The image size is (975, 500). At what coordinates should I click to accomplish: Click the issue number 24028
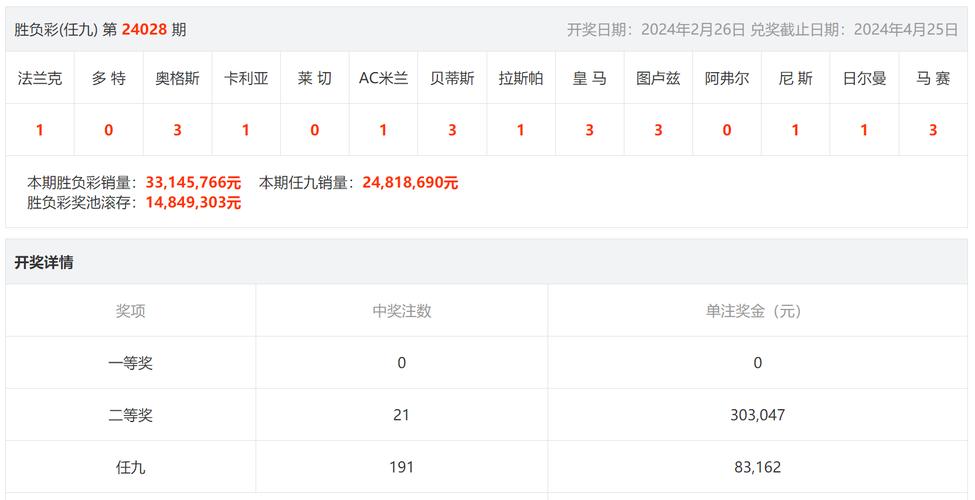[x=144, y=29]
